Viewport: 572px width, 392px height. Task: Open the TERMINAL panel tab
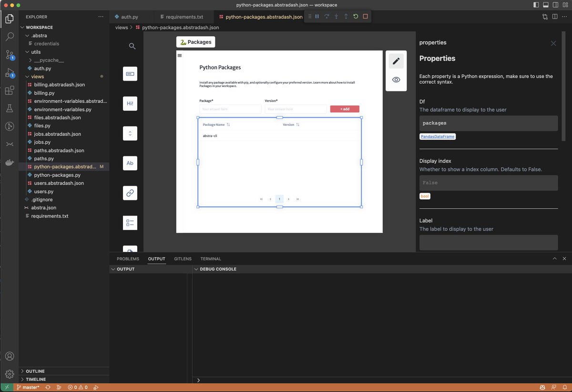click(x=211, y=259)
